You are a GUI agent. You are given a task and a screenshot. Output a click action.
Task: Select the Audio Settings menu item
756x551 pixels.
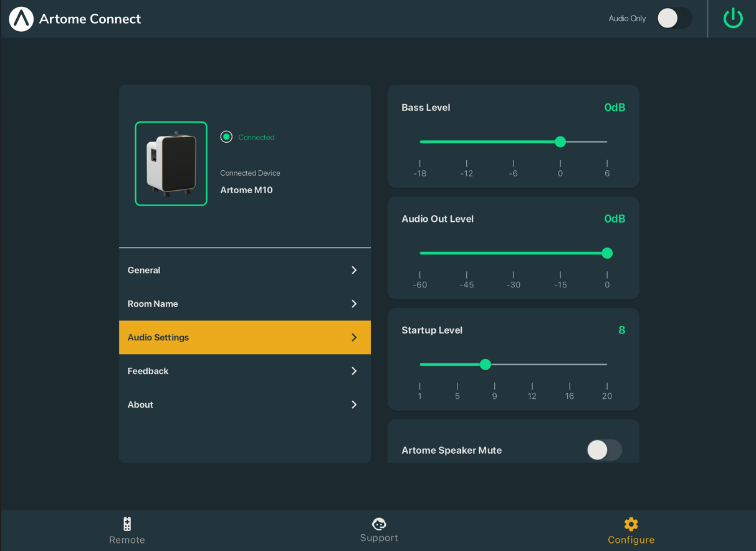(x=245, y=337)
